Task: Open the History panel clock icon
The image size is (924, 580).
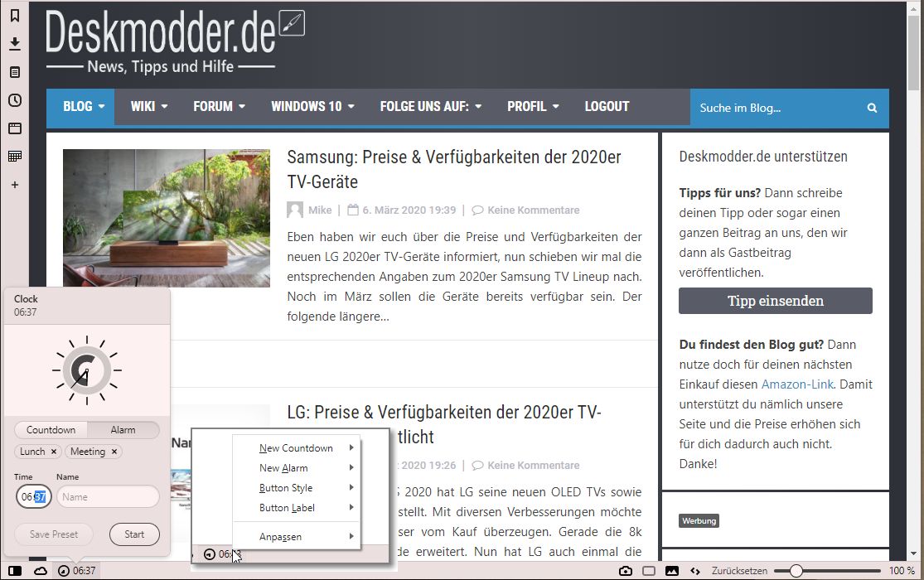Action: [x=15, y=100]
